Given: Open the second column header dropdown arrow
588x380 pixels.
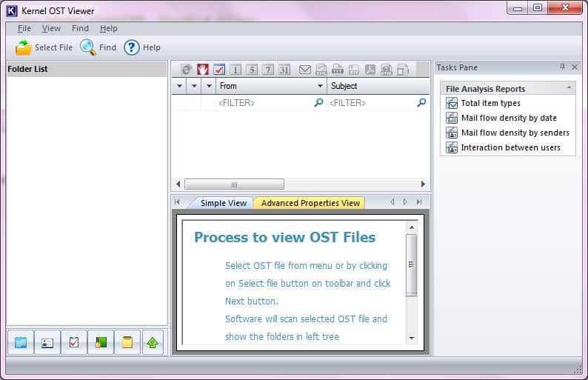Looking at the screenshot, I should point(194,86).
